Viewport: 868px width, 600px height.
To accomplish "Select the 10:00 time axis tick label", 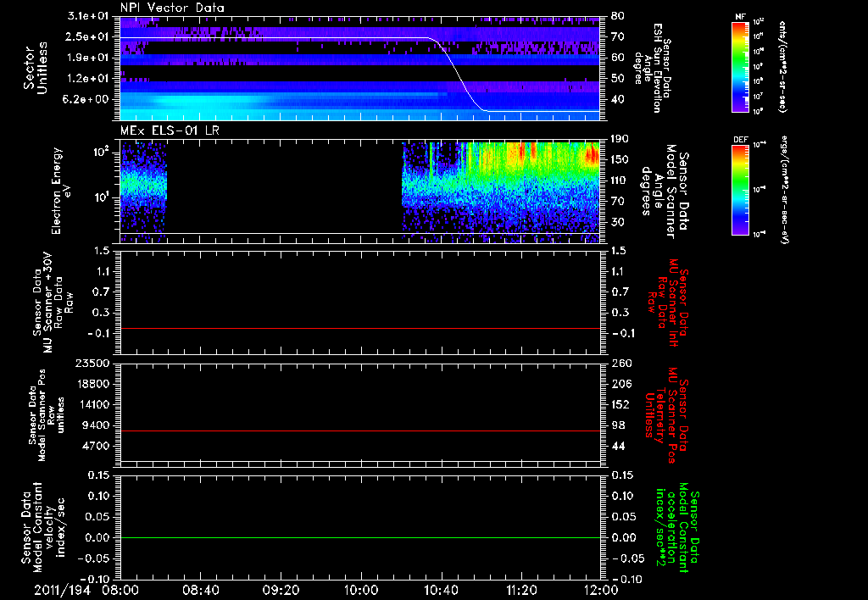I will tap(361, 589).
